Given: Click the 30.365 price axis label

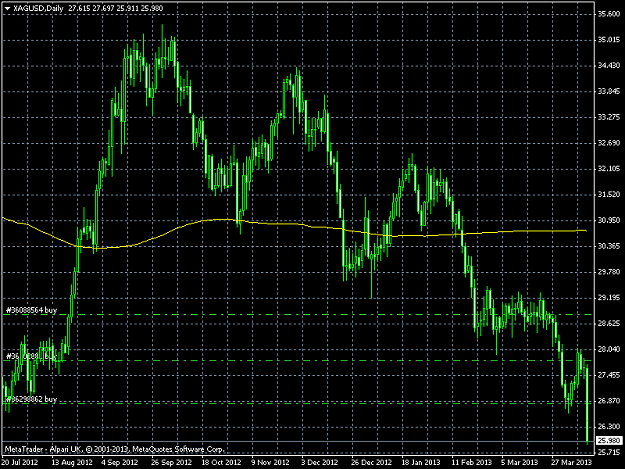Looking at the screenshot, I should (x=609, y=246).
